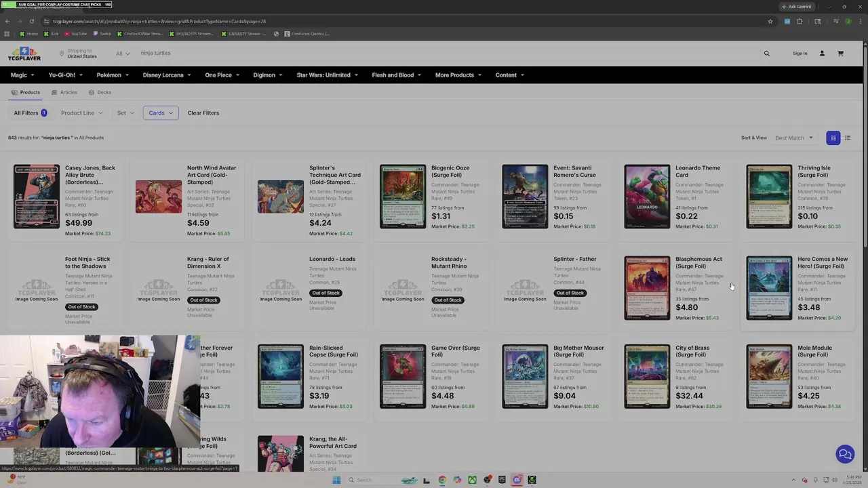Click Big Mother Mouser (Surge Foil) title
This screenshot has width=868, height=488.
coord(578,351)
